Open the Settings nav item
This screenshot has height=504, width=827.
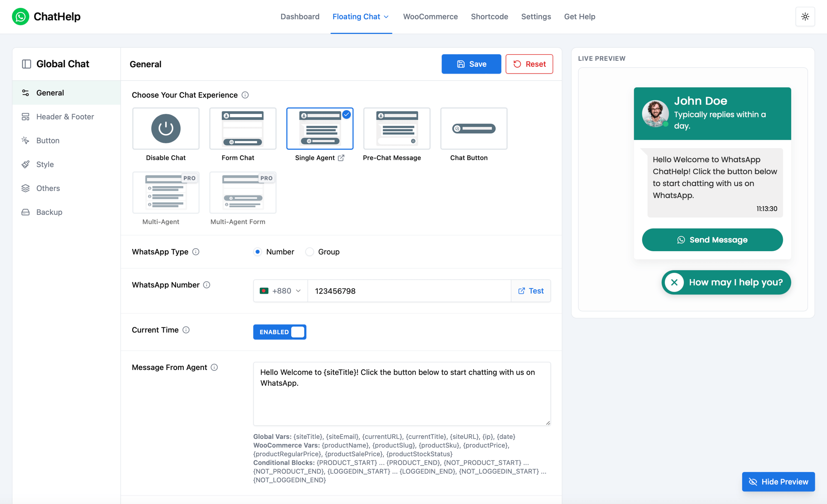(536, 17)
